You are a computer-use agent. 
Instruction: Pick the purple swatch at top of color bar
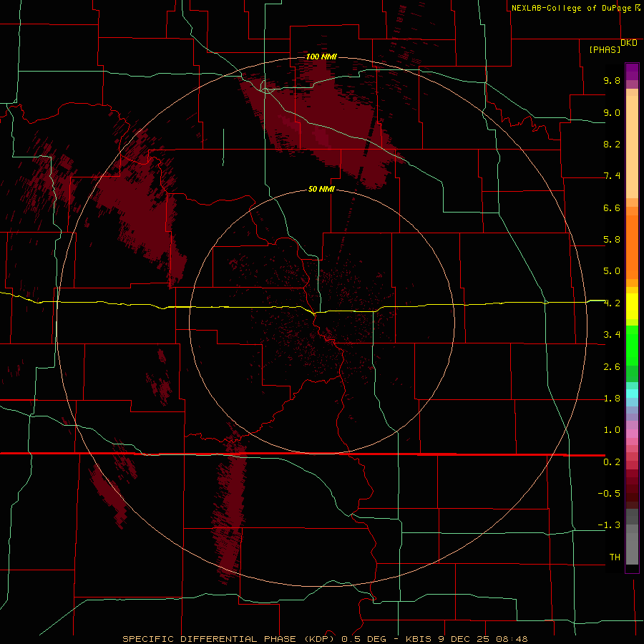[x=632, y=72]
